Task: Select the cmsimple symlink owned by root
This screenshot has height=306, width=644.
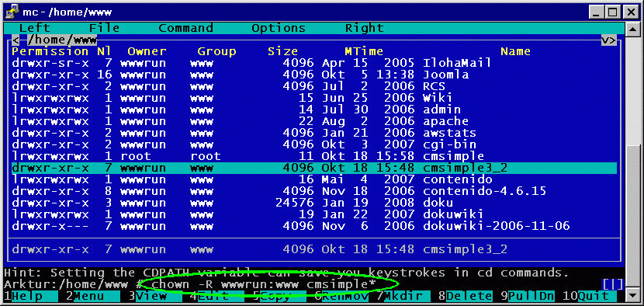Action: pyautogui.click(x=313, y=156)
